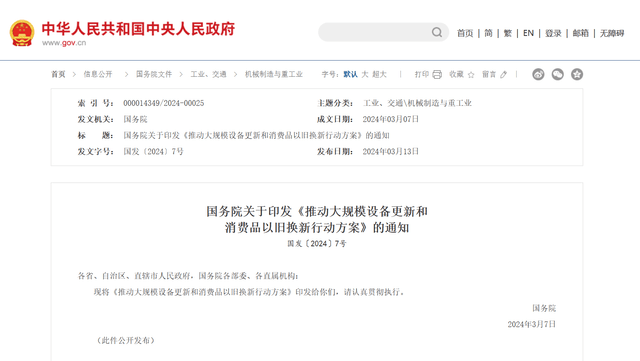Click the 打印 print text

pyautogui.click(x=422, y=74)
